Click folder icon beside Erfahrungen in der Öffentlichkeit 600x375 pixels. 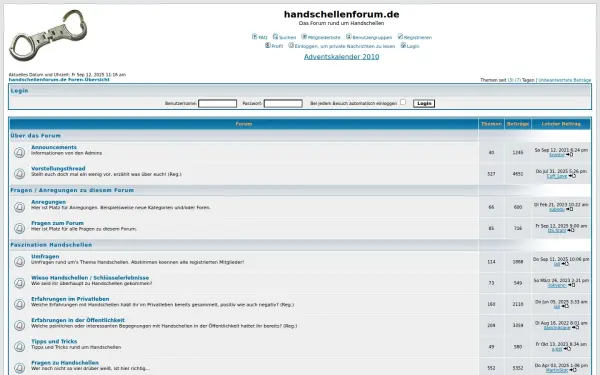coord(20,325)
